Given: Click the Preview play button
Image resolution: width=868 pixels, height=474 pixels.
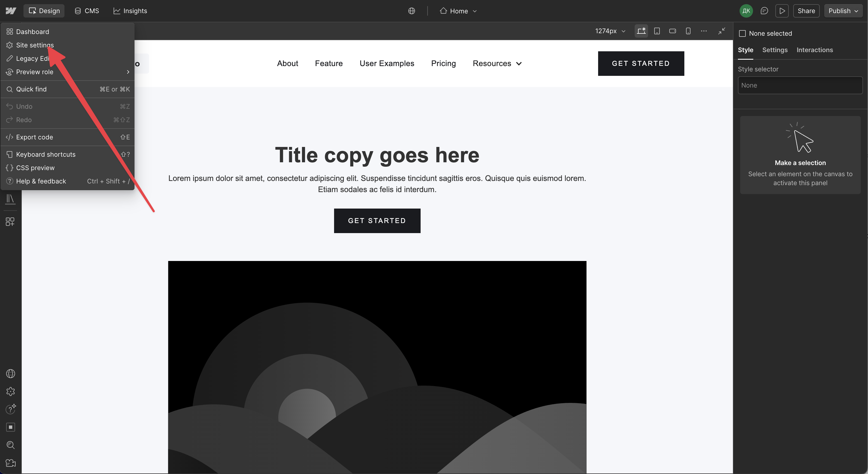Looking at the screenshot, I should point(782,11).
